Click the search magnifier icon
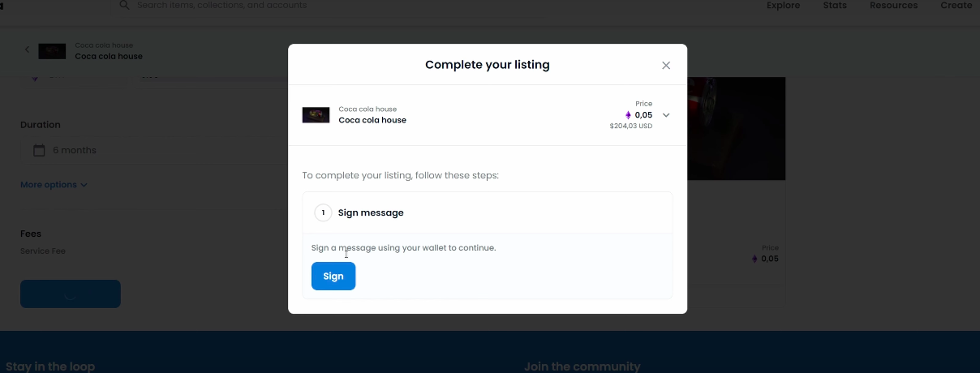Screen dimensions: 980x373 (x=124, y=5)
